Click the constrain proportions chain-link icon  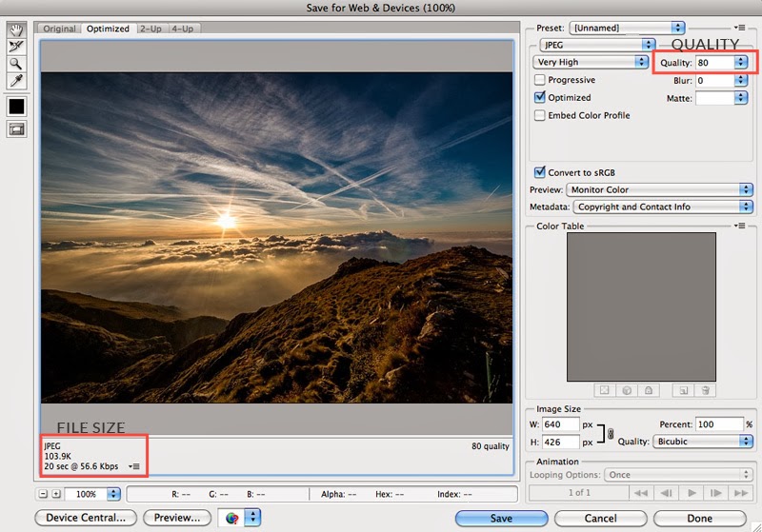[610, 433]
